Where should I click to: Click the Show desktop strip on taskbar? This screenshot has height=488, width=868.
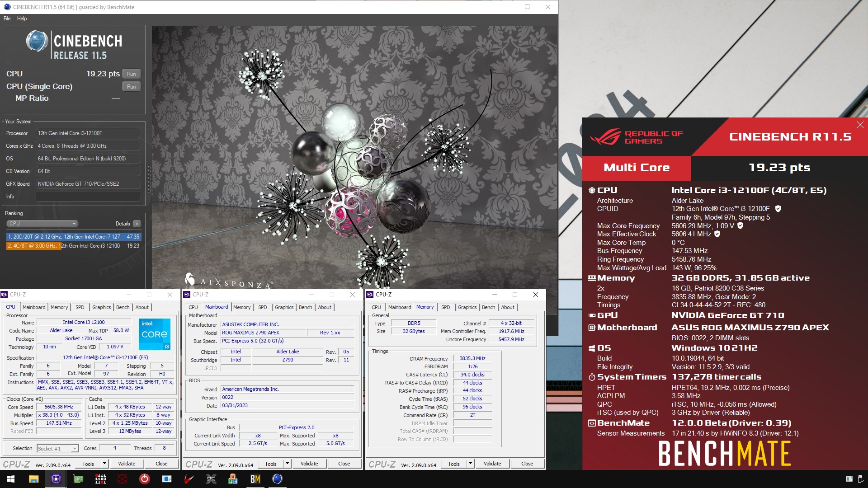[866, 479]
